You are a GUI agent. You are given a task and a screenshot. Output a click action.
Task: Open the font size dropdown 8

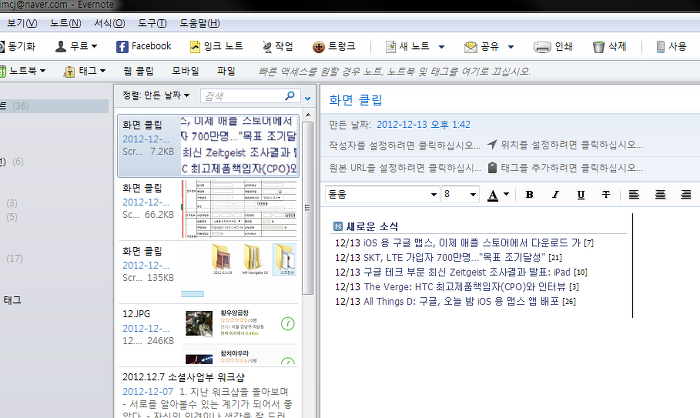pos(460,194)
